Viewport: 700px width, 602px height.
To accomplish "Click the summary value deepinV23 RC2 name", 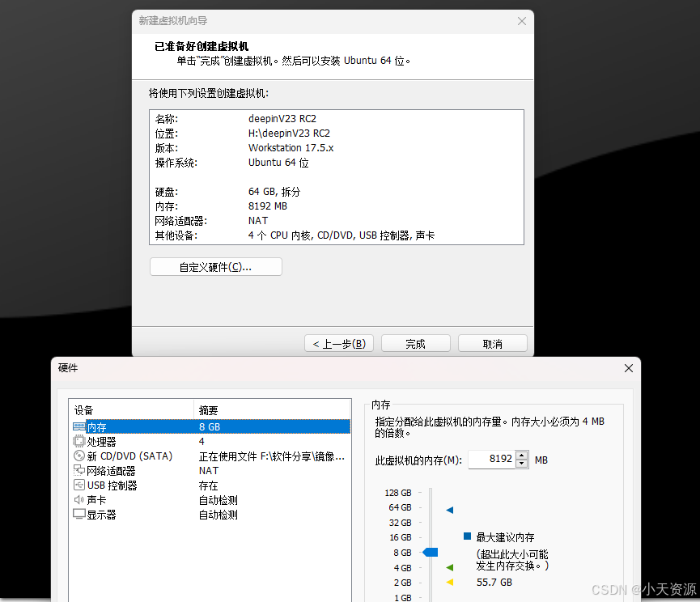I will (282, 119).
